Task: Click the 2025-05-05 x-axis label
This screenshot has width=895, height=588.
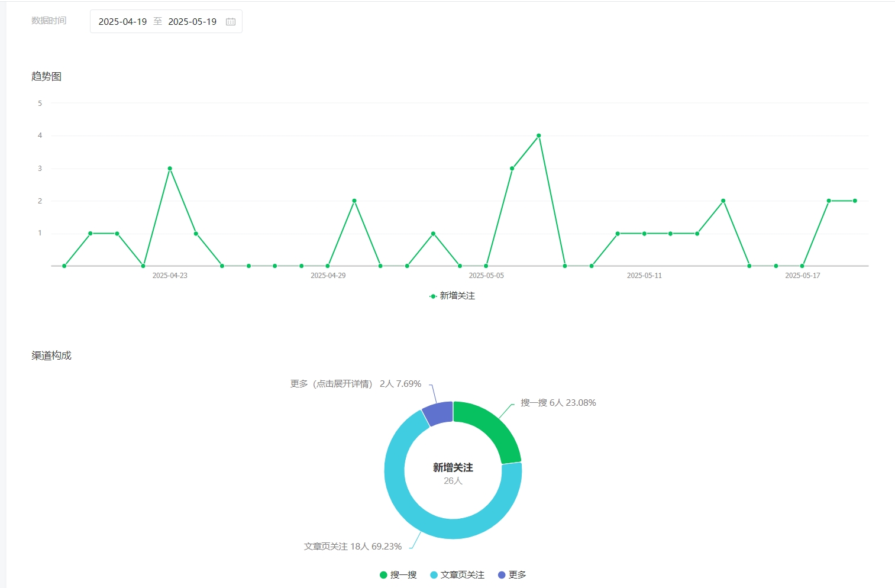Action: [x=486, y=276]
